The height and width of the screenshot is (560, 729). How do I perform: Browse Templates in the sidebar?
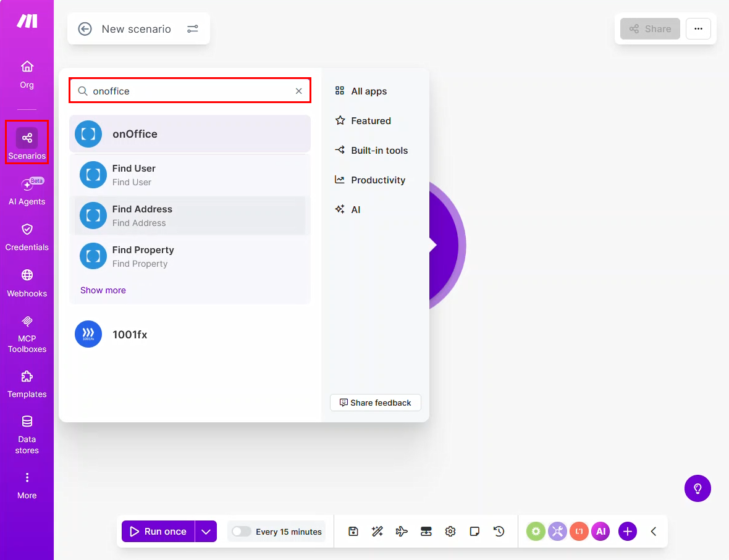(27, 384)
